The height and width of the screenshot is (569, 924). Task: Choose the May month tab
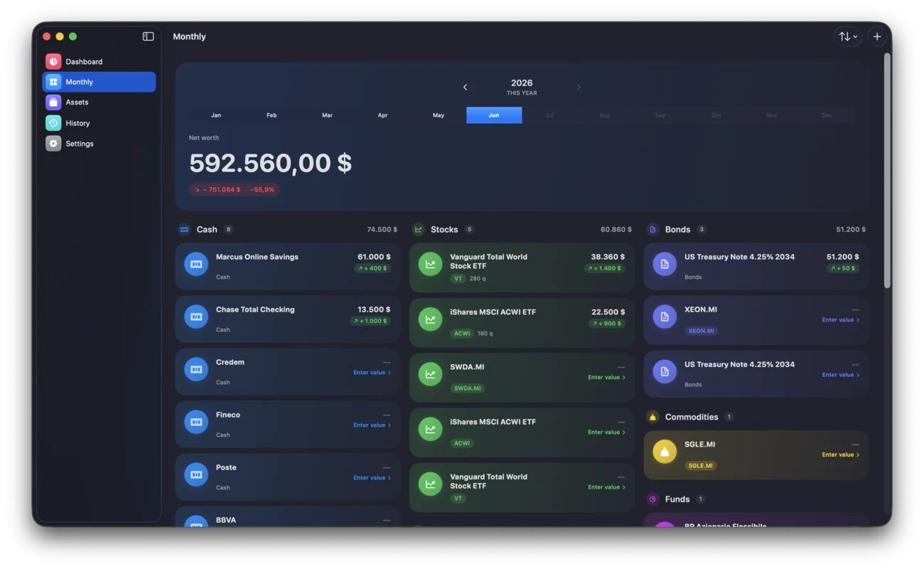439,115
